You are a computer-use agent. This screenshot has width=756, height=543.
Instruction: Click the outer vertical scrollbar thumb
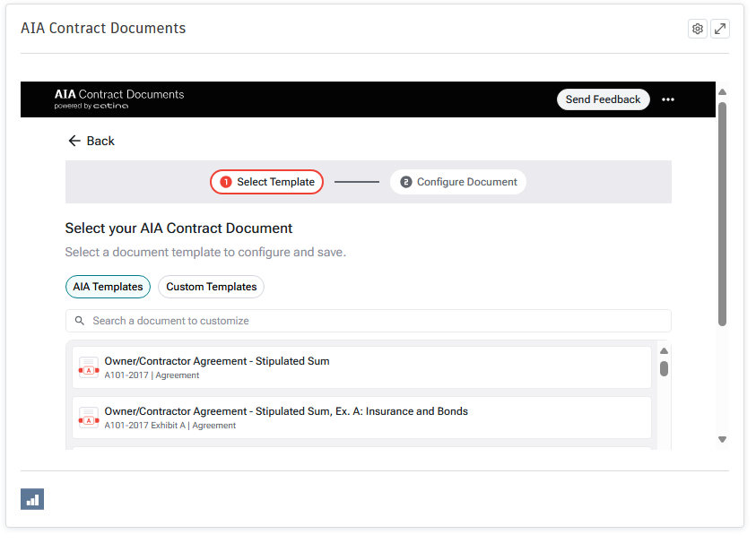coord(722,214)
